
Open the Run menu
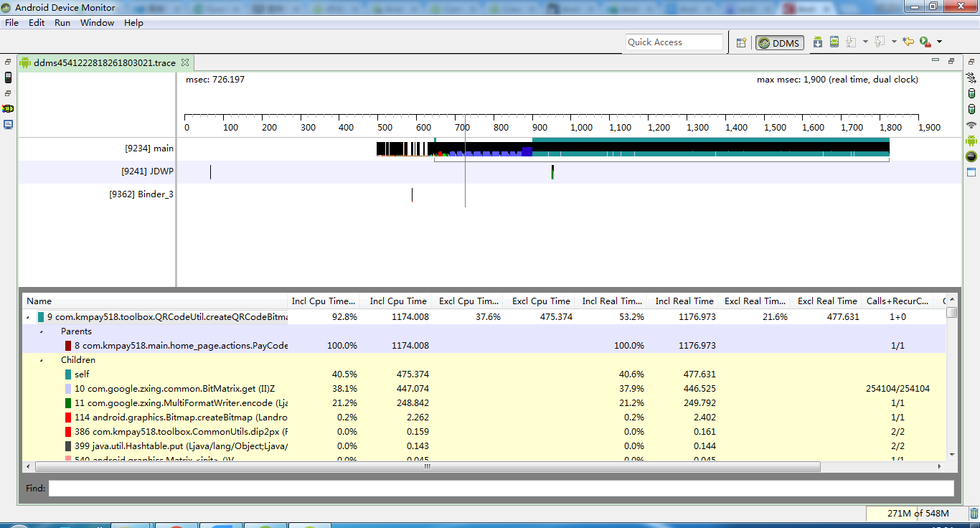pyautogui.click(x=62, y=23)
